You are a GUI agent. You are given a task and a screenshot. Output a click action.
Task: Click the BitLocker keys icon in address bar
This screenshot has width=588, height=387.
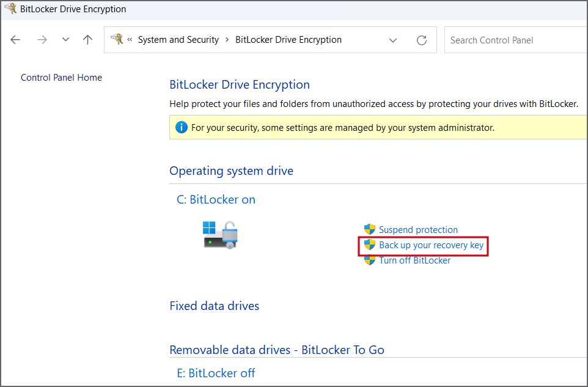pos(116,40)
